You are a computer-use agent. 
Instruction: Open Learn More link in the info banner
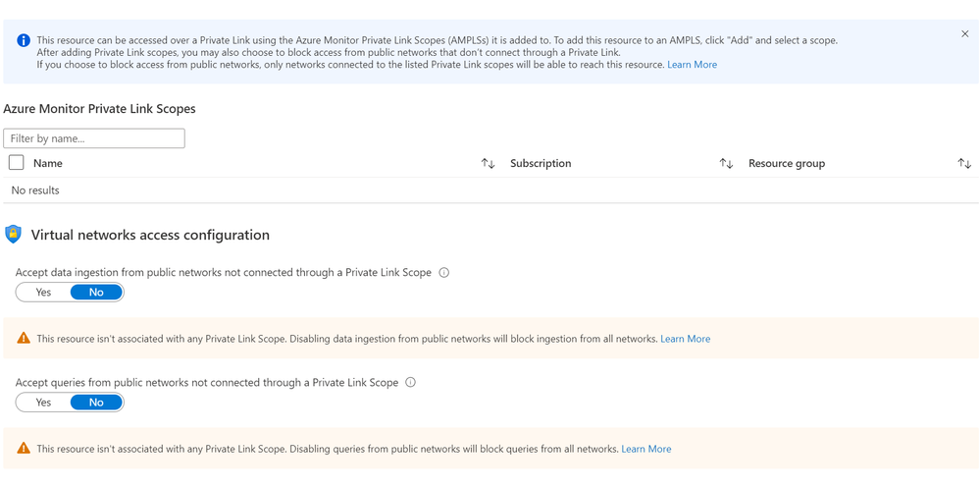click(692, 65)
